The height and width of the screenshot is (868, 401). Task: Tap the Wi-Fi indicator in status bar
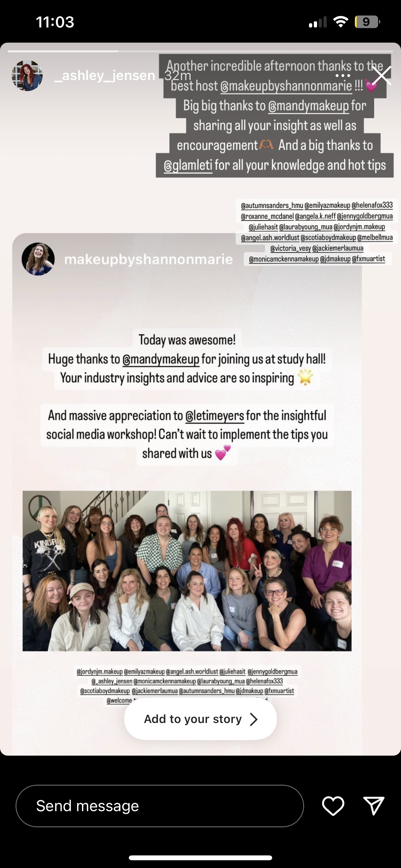coord(340,22)
